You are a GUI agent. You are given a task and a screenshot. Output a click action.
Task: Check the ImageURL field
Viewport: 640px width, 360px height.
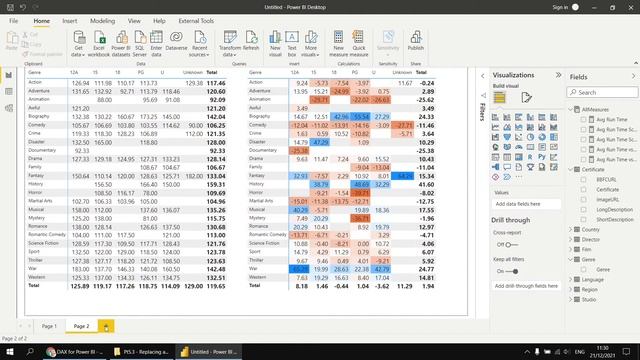583,200
